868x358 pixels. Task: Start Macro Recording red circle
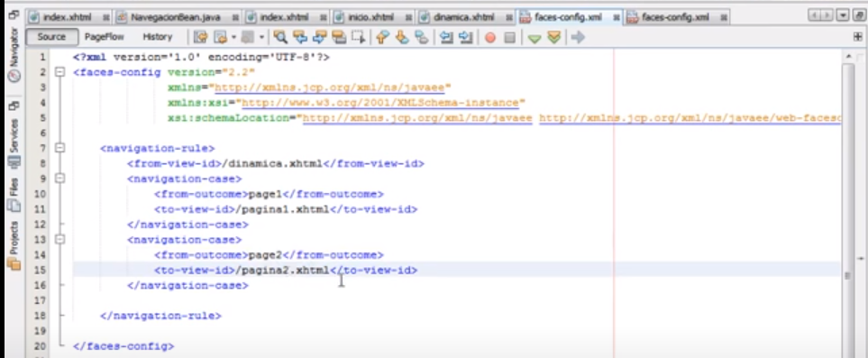click(490, 37)
